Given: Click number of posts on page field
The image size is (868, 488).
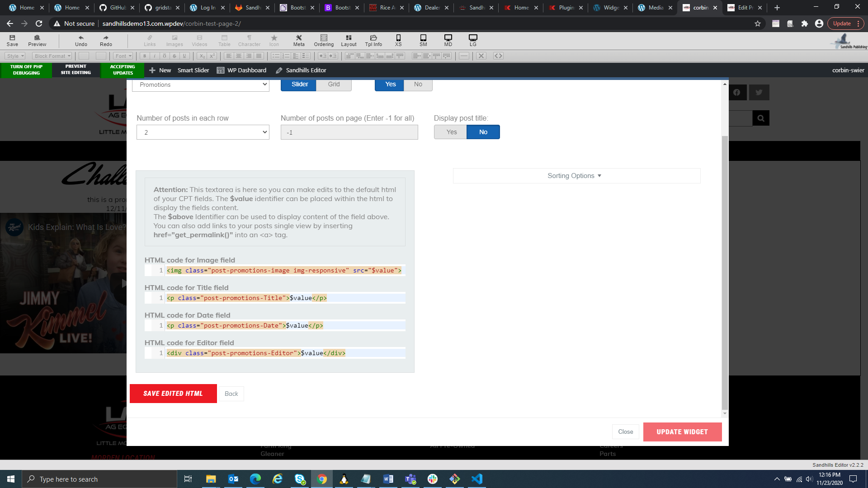Looking at the screenshot, I should coord(349,132).
